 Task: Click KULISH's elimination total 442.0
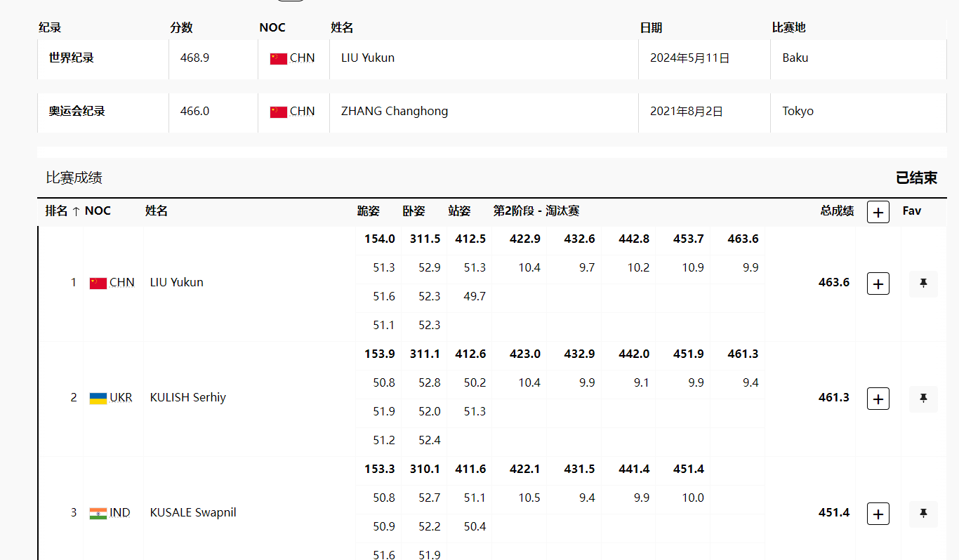coord(634,354)
